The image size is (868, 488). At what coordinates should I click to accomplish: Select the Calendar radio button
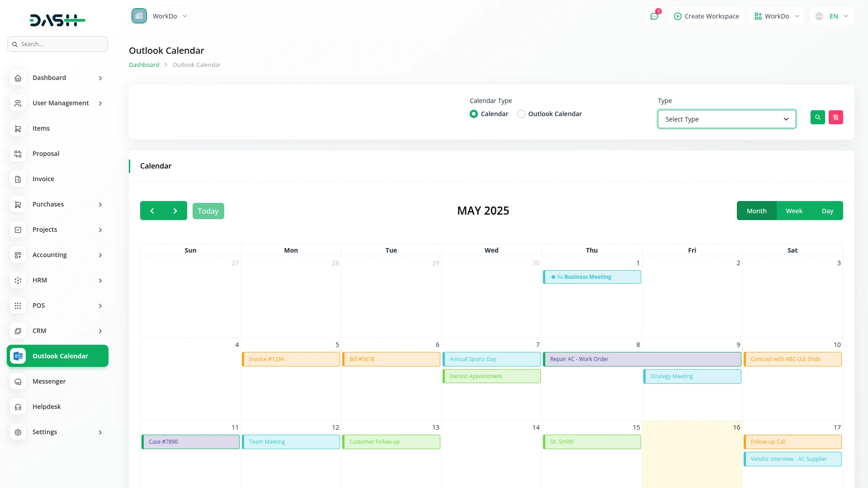pyautogui.click(x=474, y=113)
